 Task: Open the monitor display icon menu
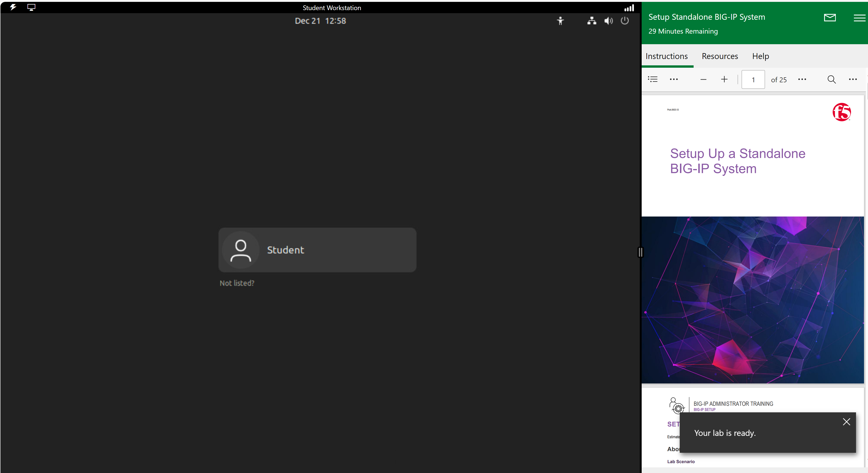[x=31, y=7]
